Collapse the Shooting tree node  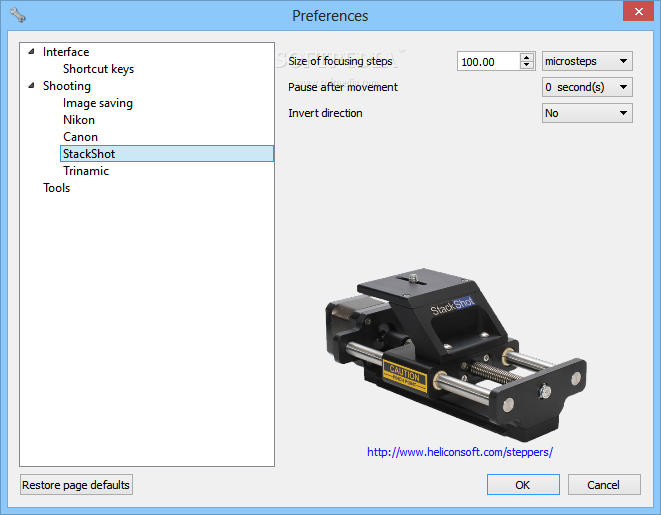(31, 86)
